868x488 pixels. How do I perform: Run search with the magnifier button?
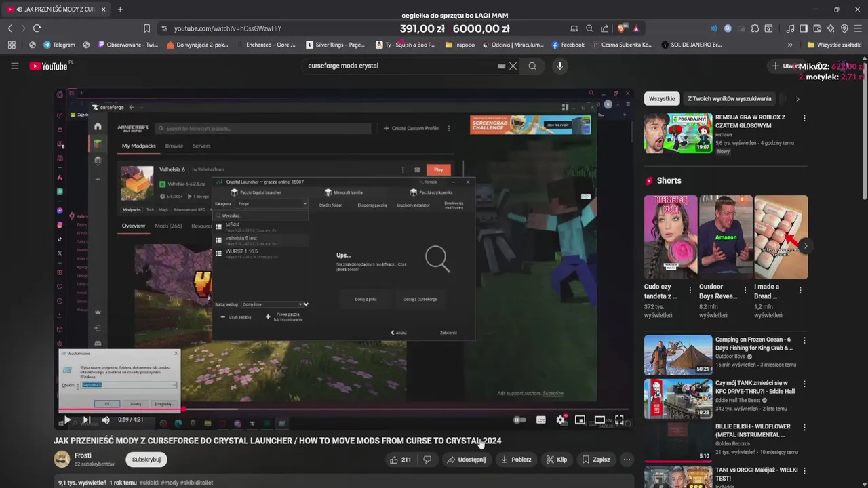532,66
